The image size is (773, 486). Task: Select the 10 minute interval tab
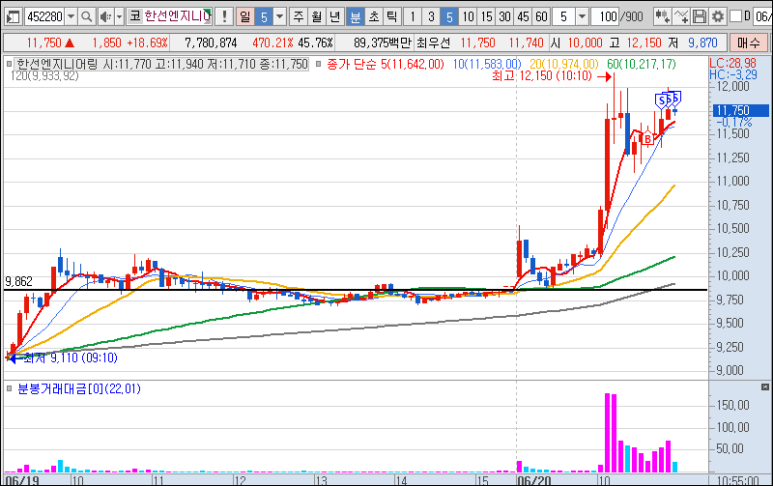(x=469, y=17)
